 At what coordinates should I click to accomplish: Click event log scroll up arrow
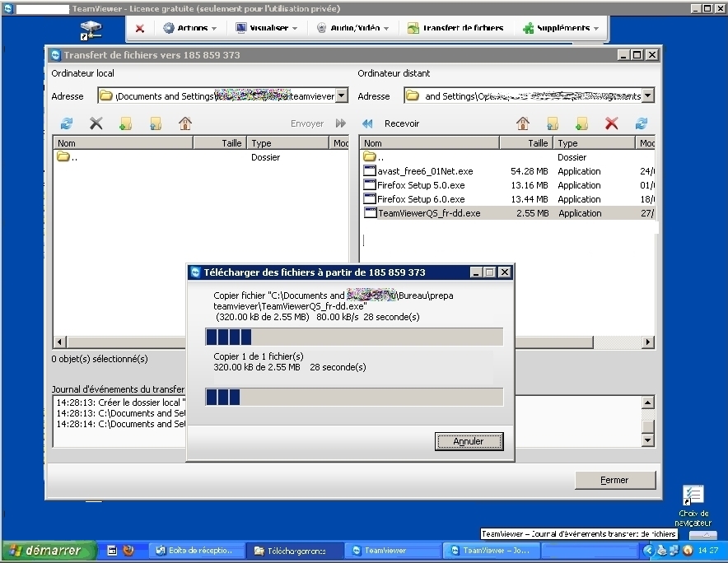click(x=647, y=402)
